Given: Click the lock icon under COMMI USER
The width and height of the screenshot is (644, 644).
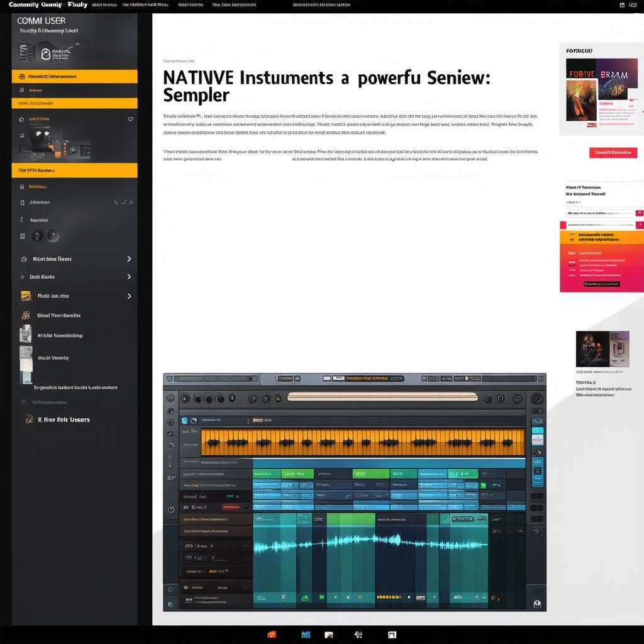Looking at the screenshot, I should tap(45, 55).
